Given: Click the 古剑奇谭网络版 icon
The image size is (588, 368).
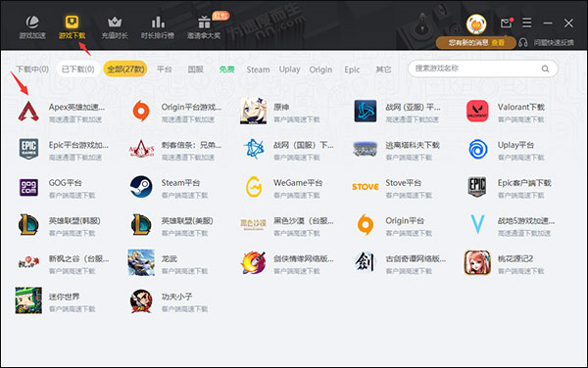Looking at the screenshot, I should pos(366,261).
